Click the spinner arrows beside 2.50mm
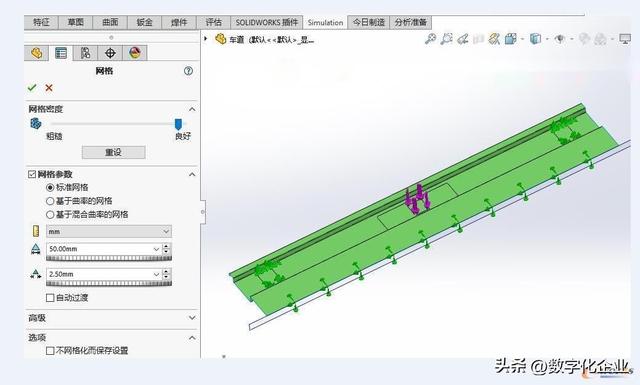The width and height of the screenshot is (640, 385). tap(166, 274)
